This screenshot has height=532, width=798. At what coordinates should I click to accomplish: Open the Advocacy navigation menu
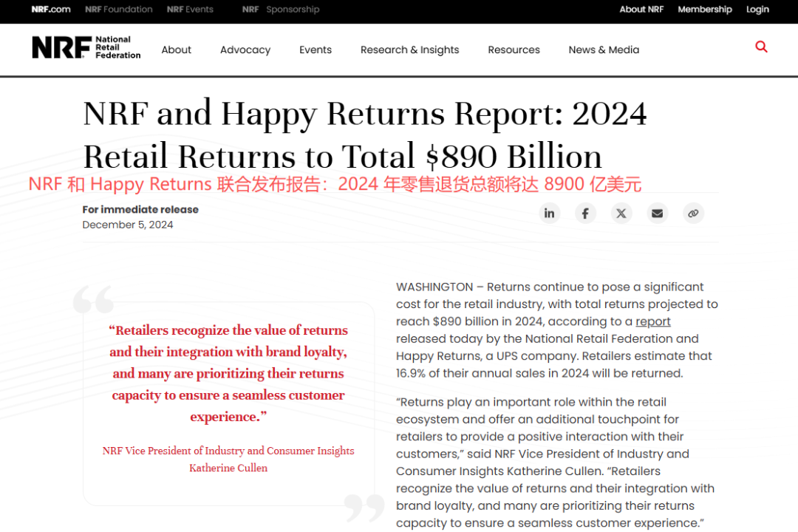[x=245, y=50]
